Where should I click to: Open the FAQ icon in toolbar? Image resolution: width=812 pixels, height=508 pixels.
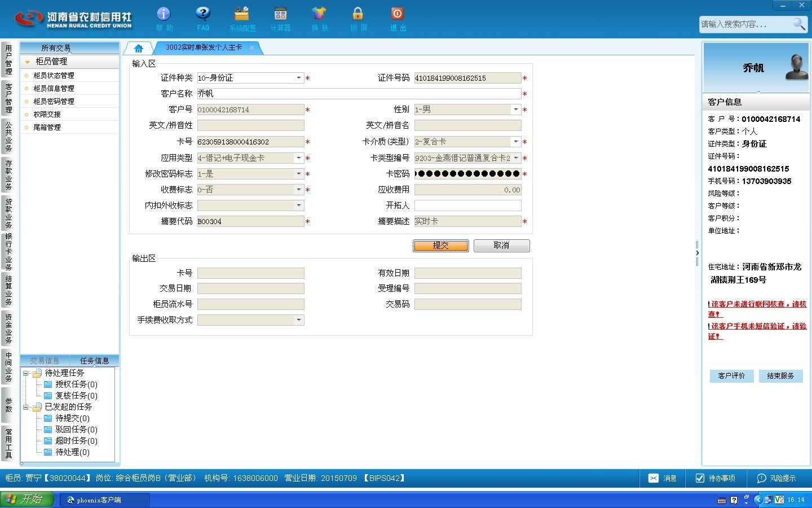203,14
